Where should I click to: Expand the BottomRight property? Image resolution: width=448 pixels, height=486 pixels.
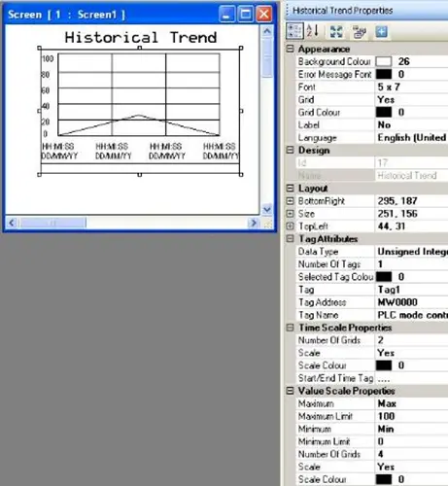click(x=291, y=201)
